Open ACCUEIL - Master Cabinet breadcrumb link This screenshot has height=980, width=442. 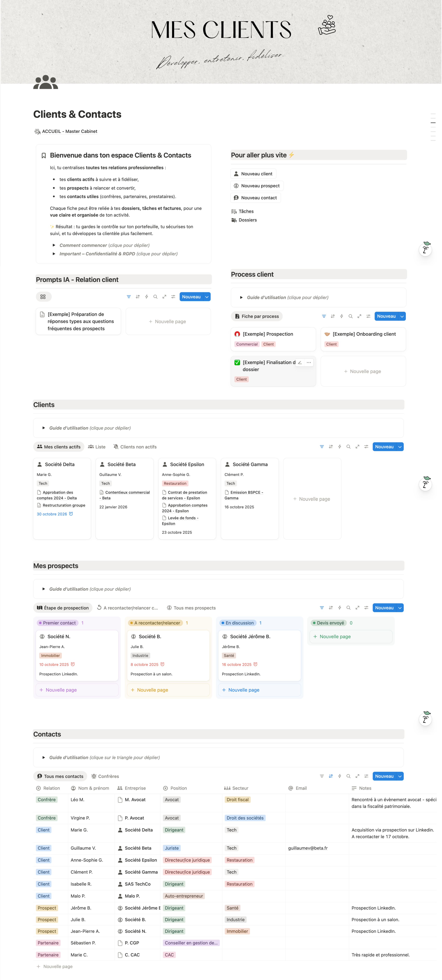click(x=66, y=131)
